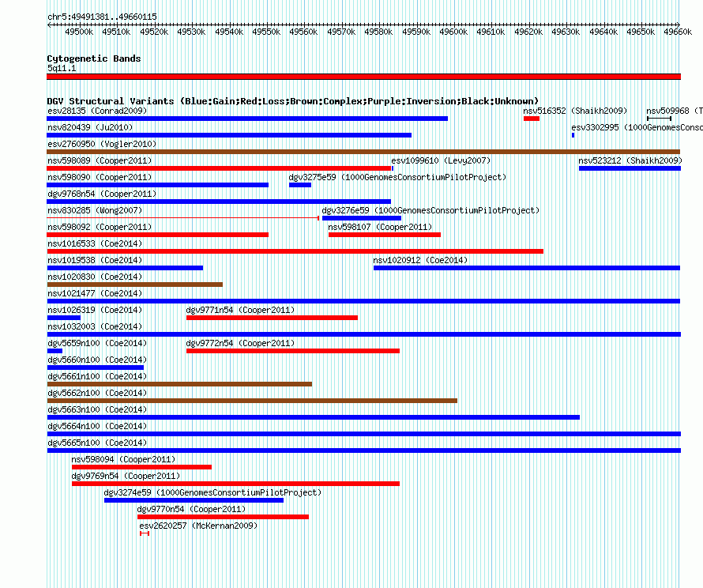Click the nsv1020912 (Coe2014) label

coord(420,260)
